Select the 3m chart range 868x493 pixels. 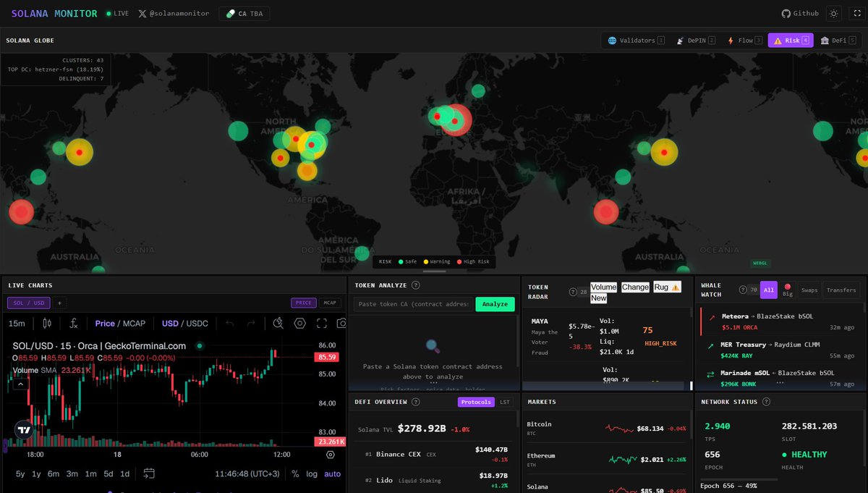72,474
